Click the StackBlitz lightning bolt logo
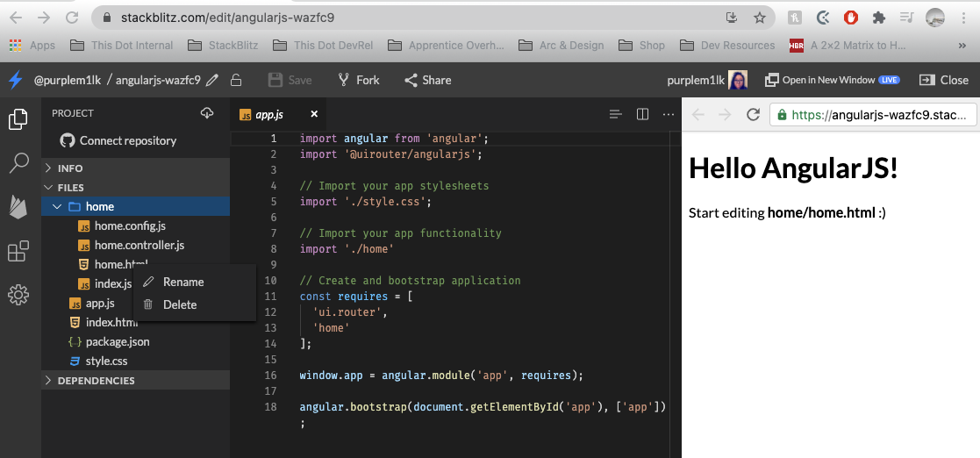Image resolution: width=980 pixels, height=458 pixels. tap(15, 80)
